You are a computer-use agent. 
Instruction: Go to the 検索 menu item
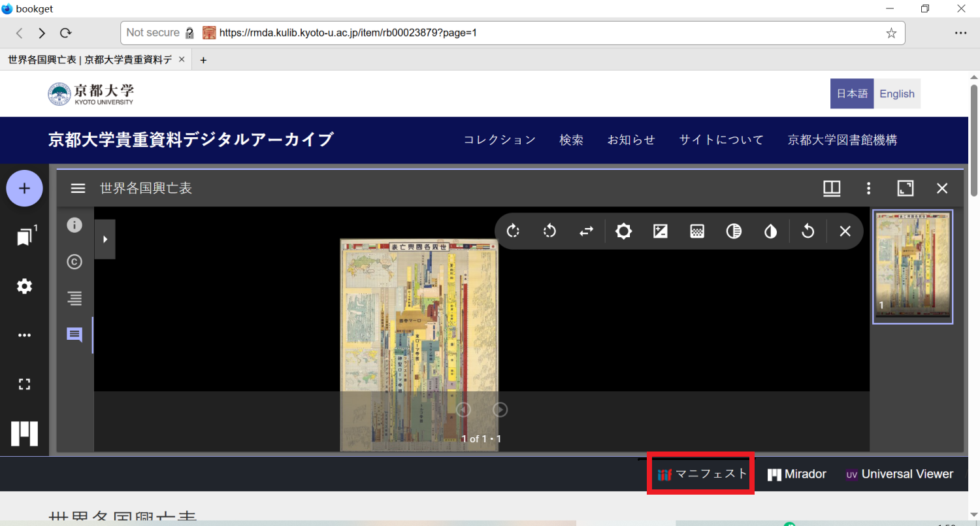pos(571,140)
